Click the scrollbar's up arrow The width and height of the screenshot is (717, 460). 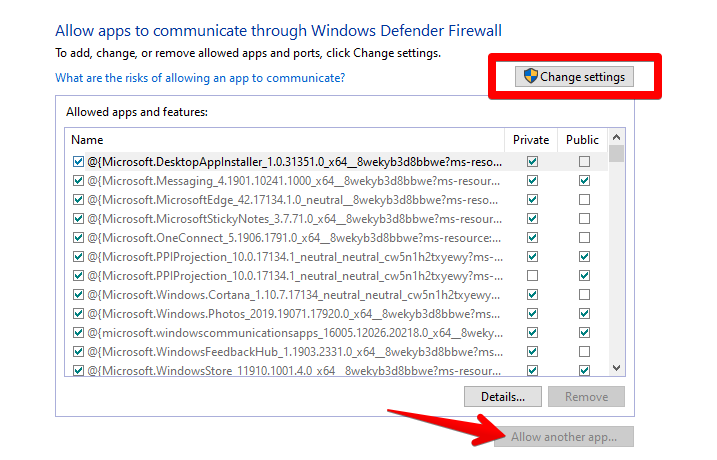click(x=616, y=137)
